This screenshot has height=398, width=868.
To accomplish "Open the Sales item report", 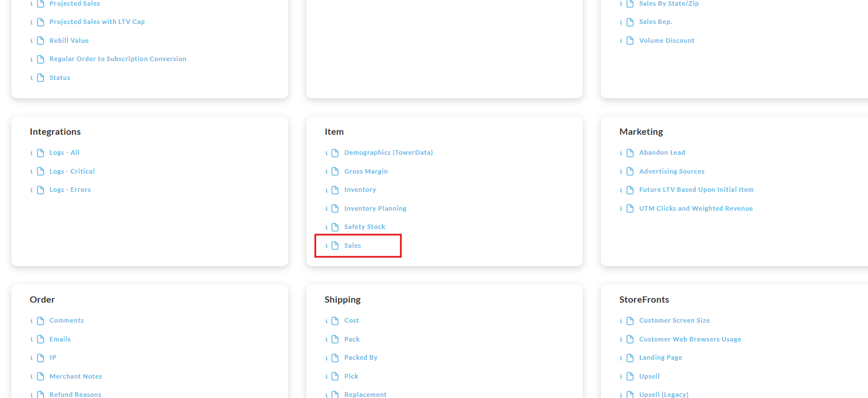I will click(353, 246).
